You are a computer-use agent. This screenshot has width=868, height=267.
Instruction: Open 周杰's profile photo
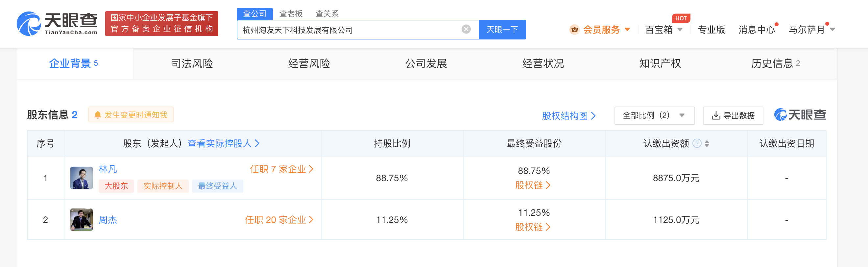[82, 219]
